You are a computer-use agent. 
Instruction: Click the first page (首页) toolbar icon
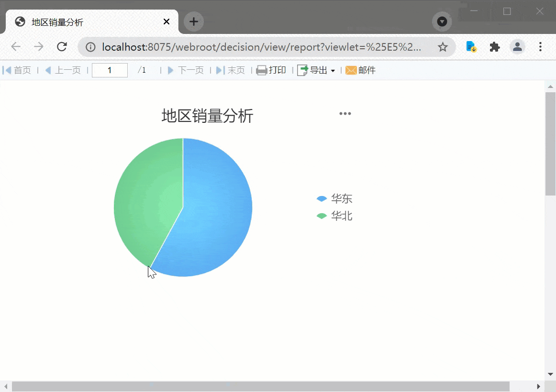[x=6, y=70]
